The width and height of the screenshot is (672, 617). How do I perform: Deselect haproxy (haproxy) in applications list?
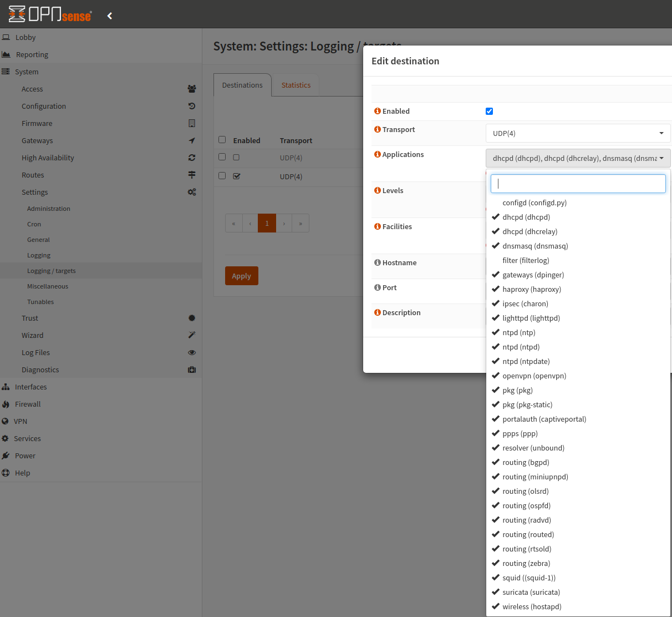[578, 289]
